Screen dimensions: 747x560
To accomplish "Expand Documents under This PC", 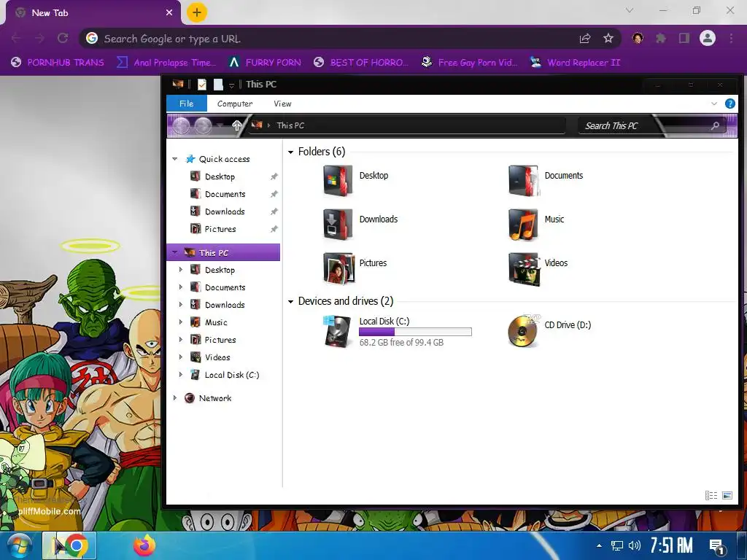I will [181, 287].
